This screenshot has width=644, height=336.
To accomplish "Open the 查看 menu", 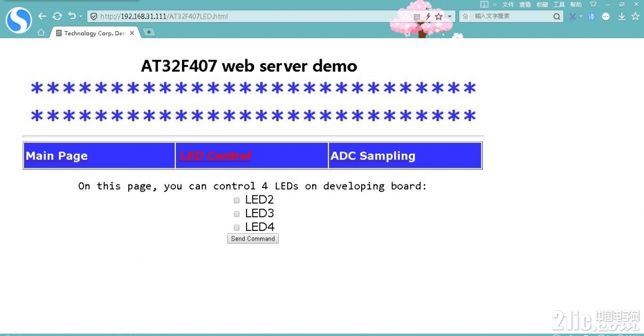I will (x=525, y=5).
